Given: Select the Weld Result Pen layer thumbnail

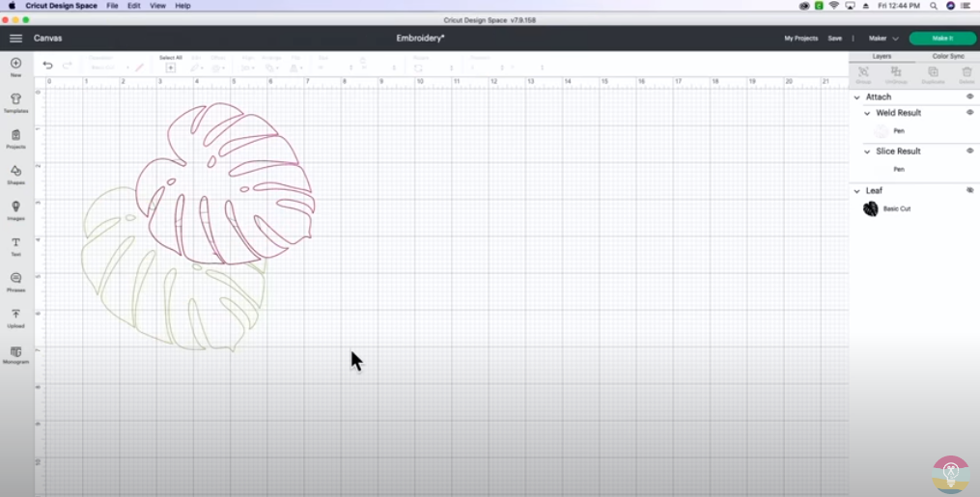Looking at the screenshot, I should coord(882,131).
